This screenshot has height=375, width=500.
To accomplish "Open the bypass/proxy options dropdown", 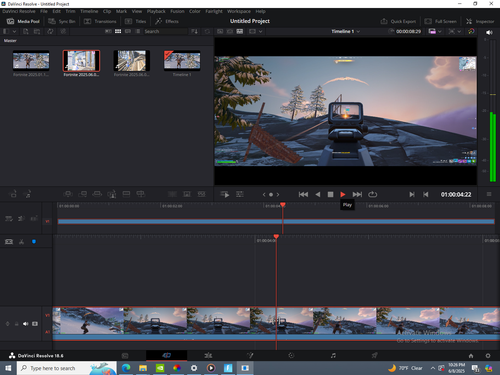I will pyautogui.click(x=459, y=31).
